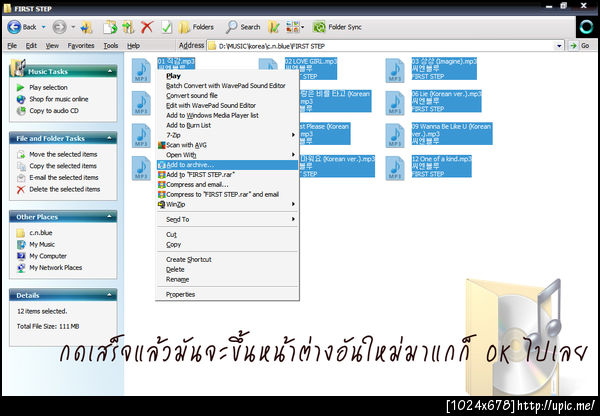Choose Add to Windows Media Player list
The image size is (600, 416).
coord(227,115)
